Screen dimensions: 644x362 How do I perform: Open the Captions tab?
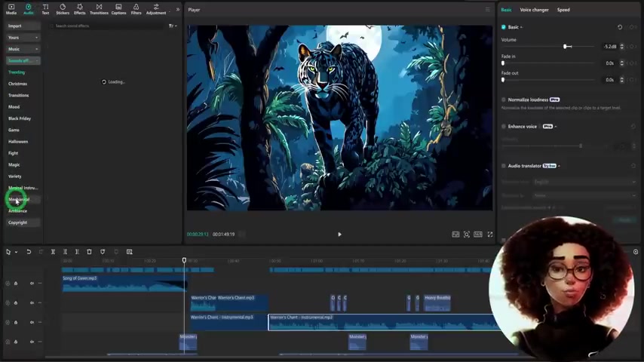click(118, 9)
